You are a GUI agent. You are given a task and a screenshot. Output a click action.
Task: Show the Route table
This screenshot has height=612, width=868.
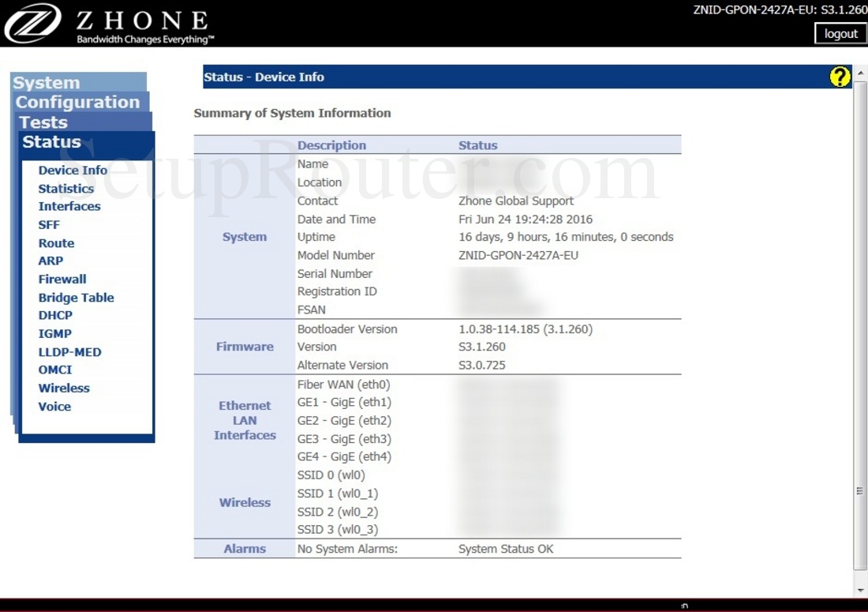pos(56,243)
